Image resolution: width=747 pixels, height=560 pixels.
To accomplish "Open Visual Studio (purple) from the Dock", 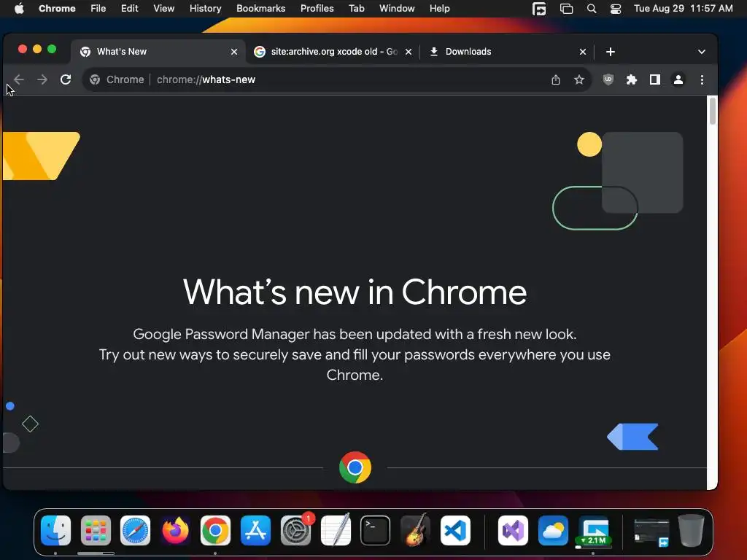I will 513,531.
